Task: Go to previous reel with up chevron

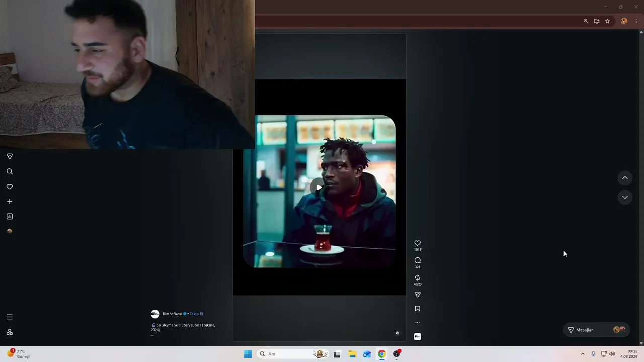Action: click(x=625, y=178)
